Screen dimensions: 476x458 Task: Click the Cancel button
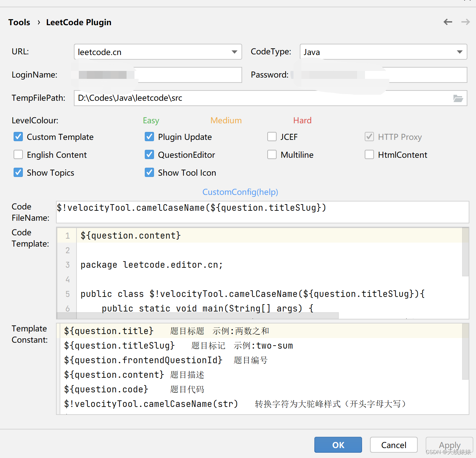click(x=394, y=445)
